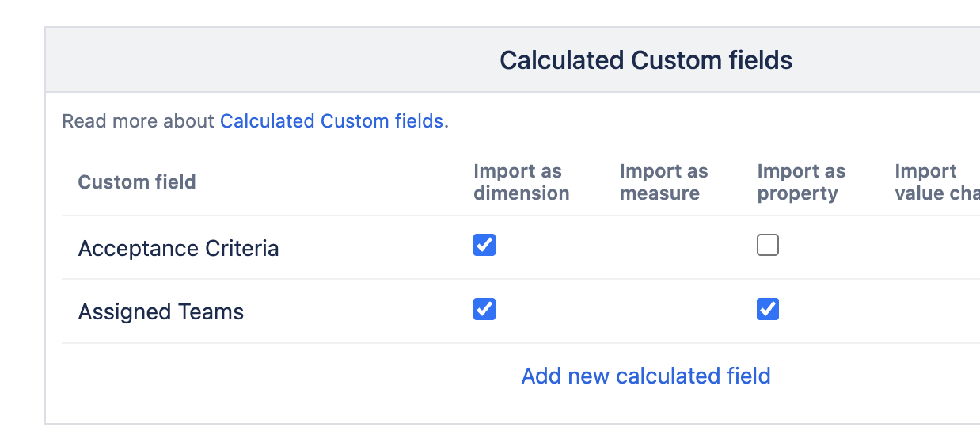The height and width of the screenshot is (439, 980).
Task: Click the Import as property column header
Action: click(801, 182)
